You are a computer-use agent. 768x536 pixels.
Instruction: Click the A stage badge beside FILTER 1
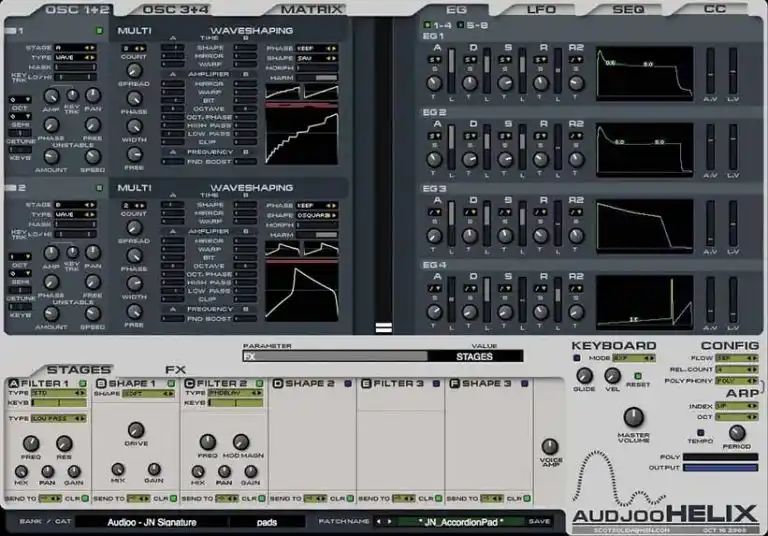[13, 383]
